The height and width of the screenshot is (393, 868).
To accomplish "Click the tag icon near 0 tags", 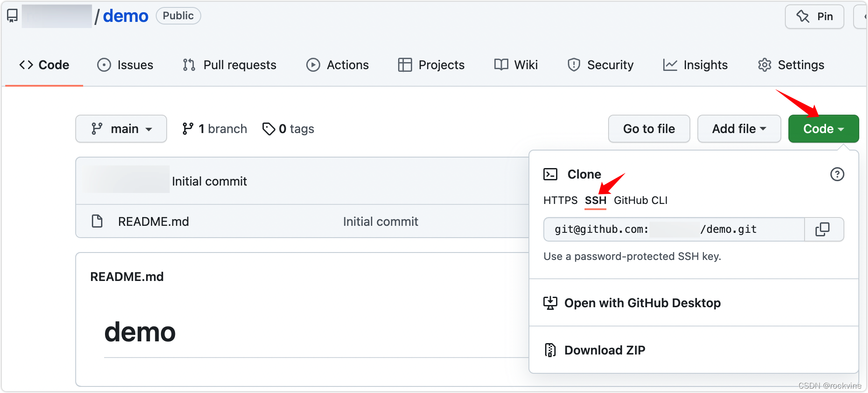I will 269,129.
